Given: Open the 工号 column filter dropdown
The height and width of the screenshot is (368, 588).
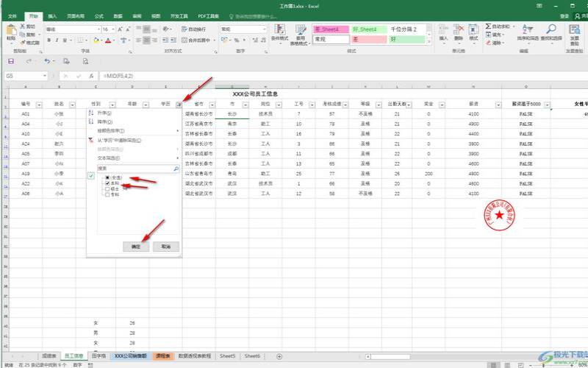Looking at the screenshot, I should [x=312, y=105].
